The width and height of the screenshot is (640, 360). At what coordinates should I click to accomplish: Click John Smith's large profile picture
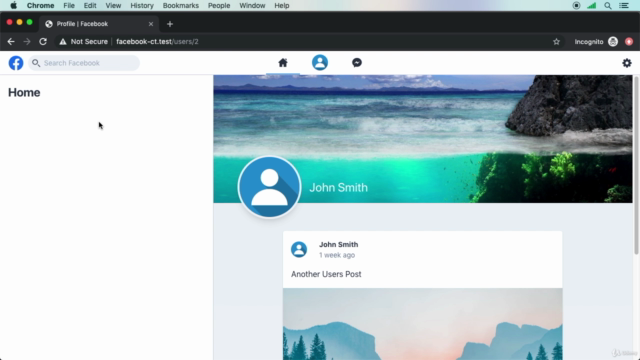pyautogui.click(x=269, y=187)
